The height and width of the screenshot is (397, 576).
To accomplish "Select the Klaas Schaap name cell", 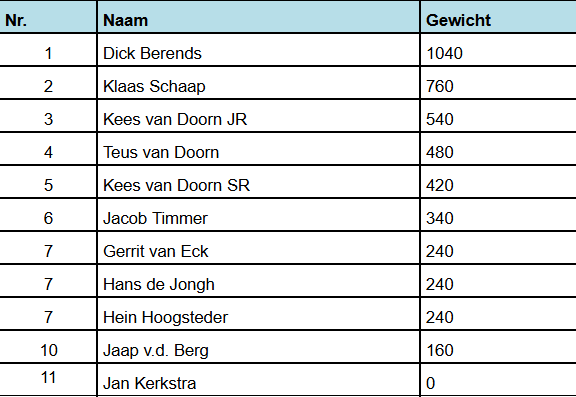I will pyautogui.click(x=259, y=83).
